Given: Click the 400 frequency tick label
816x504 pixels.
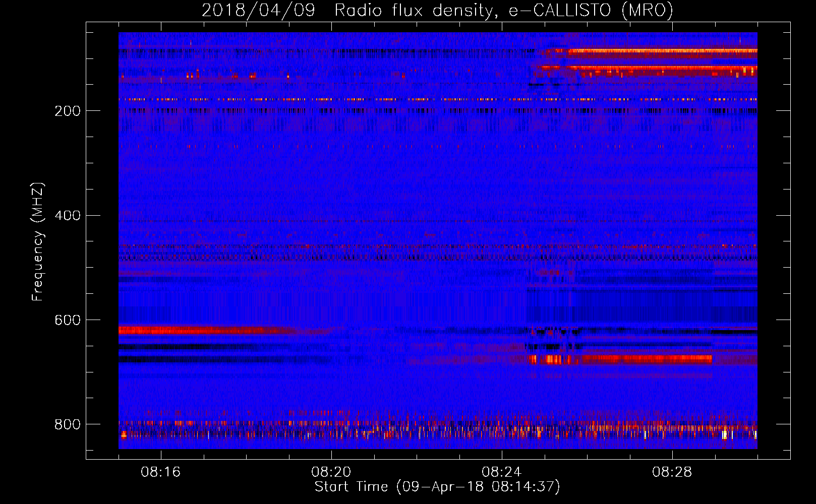Looking at the screenshot, I should click(x=68, y=216).
